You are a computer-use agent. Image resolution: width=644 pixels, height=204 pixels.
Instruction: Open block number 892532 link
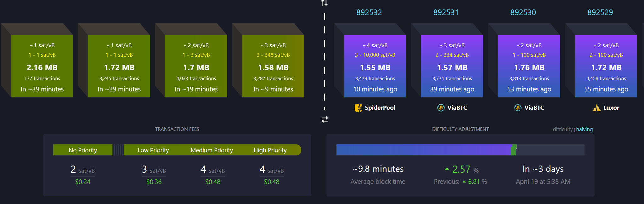click(x=369, y=12)
